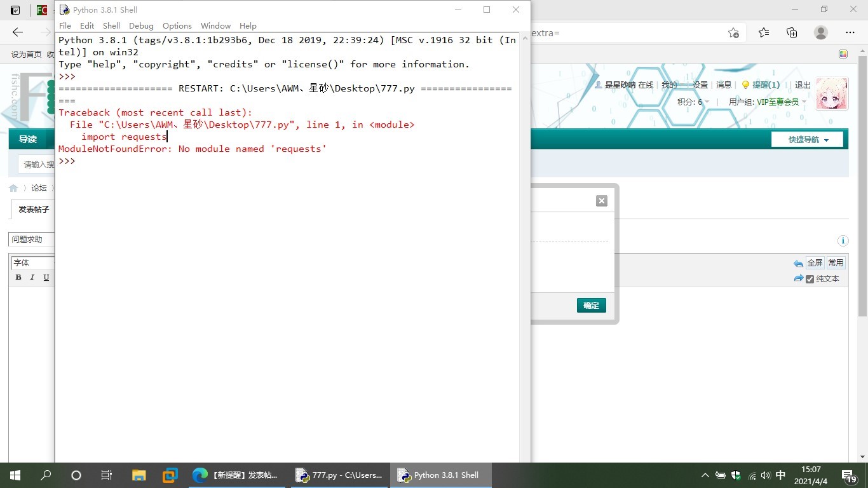Viewport: 868px width, 488px height.
Task: Open the Edge favorites list
Action: (764, 32)
